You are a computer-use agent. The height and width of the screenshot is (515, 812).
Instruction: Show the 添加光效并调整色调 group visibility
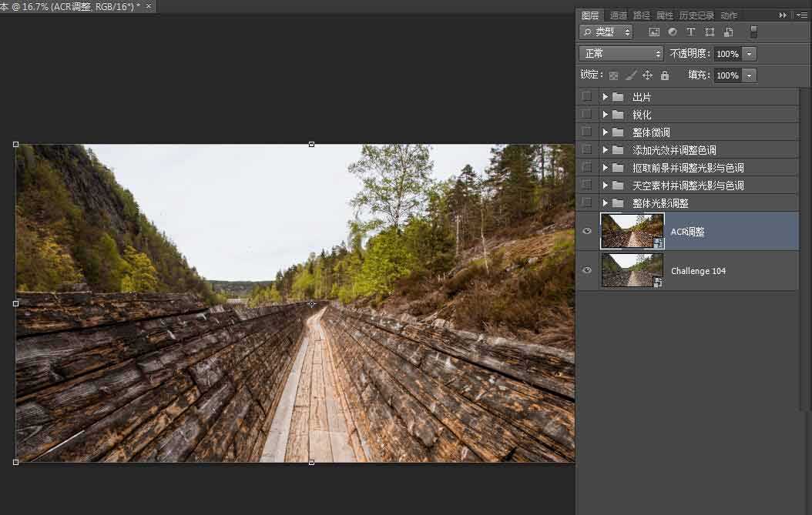(587, 149)
